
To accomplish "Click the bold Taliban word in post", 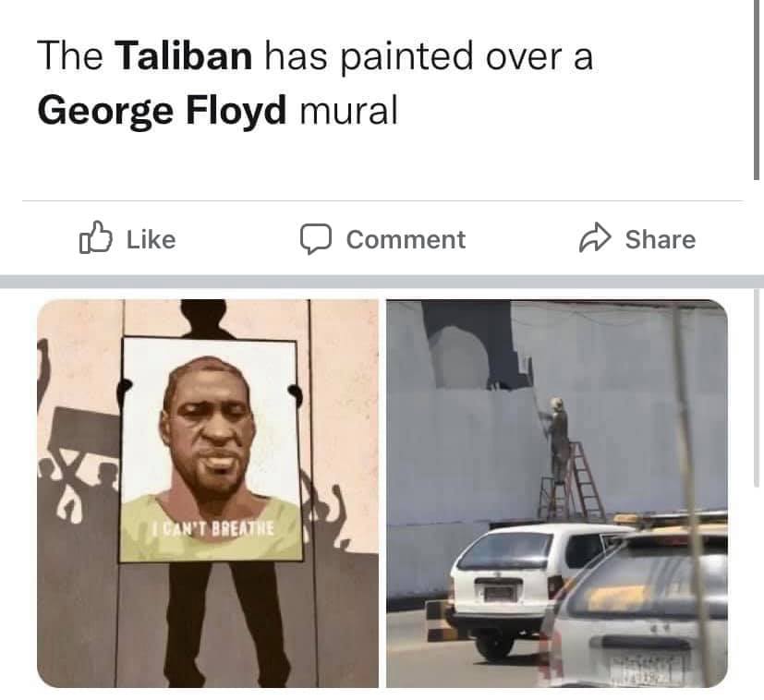I will 183,55.
